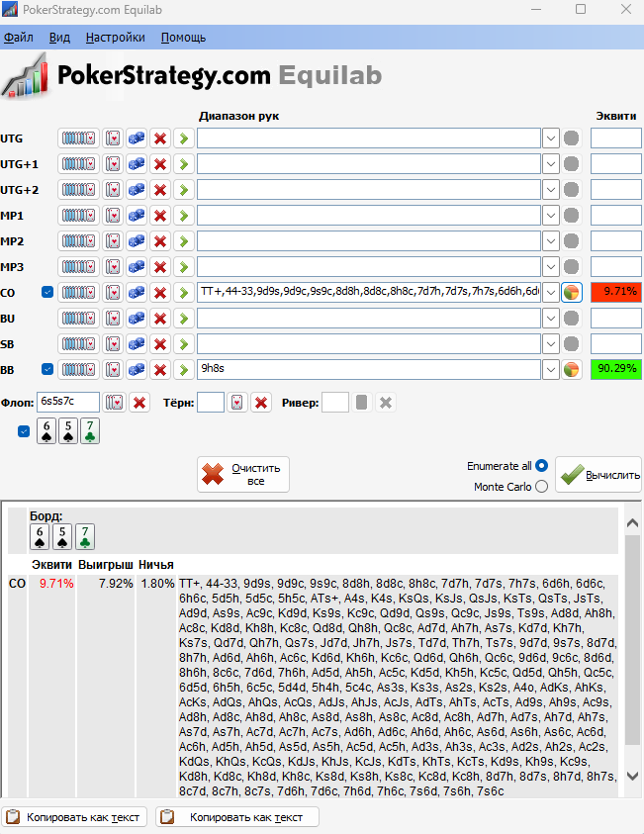Open card selector for CO row
Viewport: 644px width, 834px height.
point(113,293)
